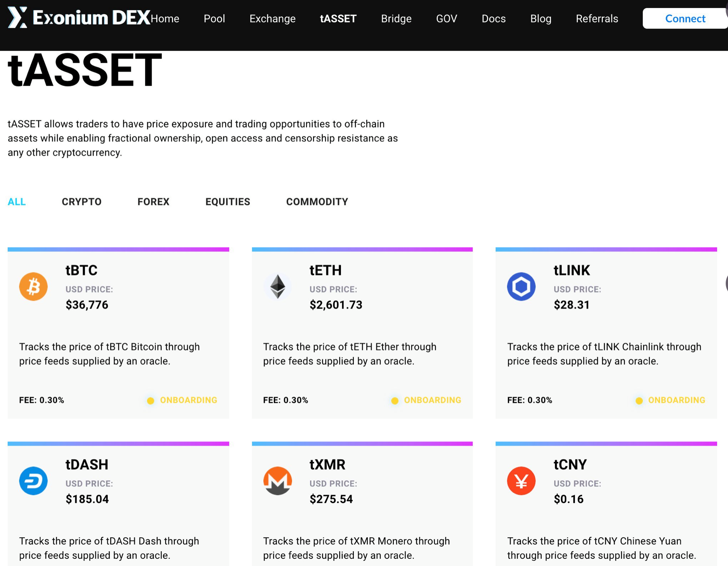Open the Referrals page
This screenshot has height=566, width=728.
(x=597, y=18)
